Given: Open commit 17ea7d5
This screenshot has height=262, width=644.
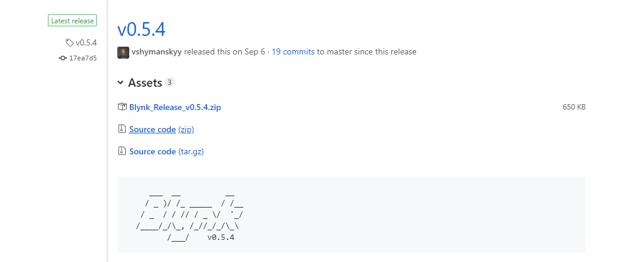Looking at the screenshot, I should [83, 58].
